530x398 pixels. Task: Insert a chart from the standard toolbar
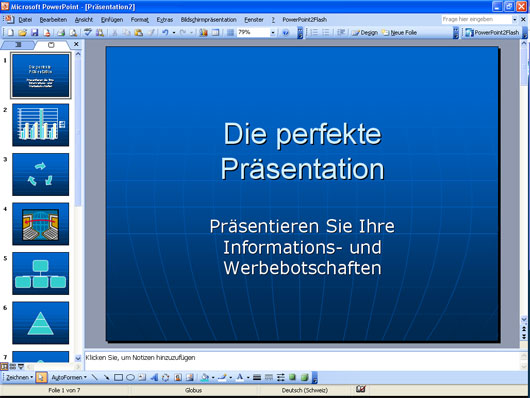tap(203, 33)
